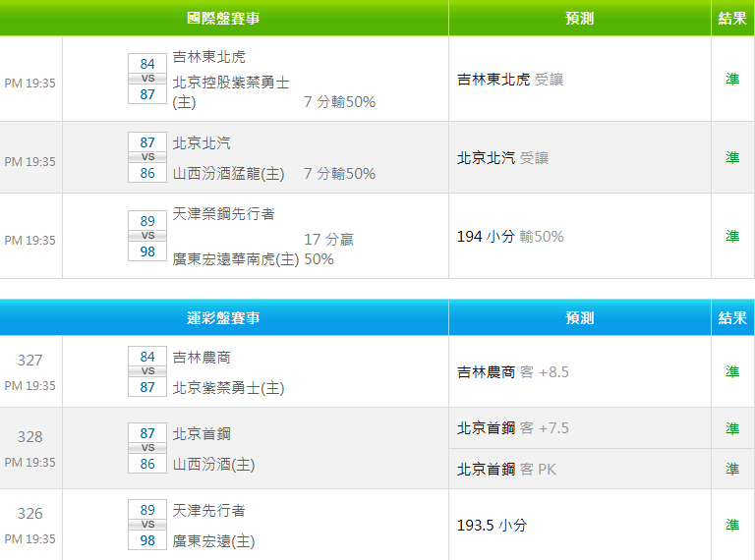Click the 準 result for 194 小分
The image size is (755, 560).
click(732, 236)
